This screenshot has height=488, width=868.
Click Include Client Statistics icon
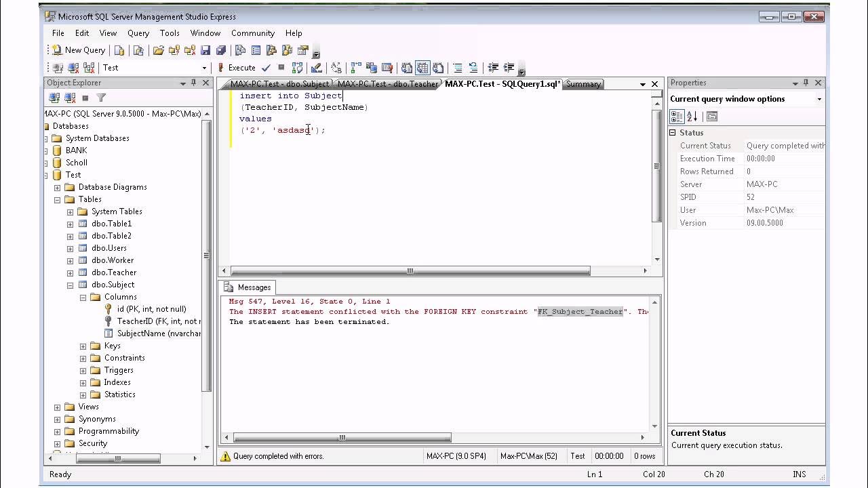coord(371,68)
